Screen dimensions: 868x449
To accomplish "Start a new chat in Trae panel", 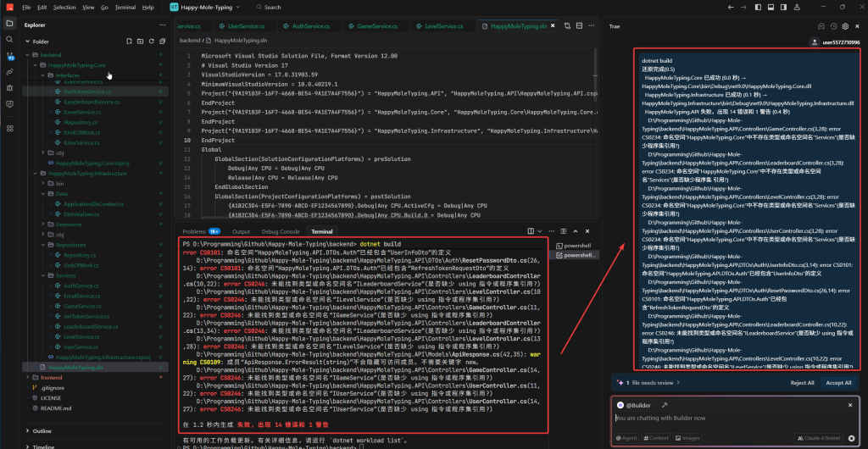I will coord(821,26).
